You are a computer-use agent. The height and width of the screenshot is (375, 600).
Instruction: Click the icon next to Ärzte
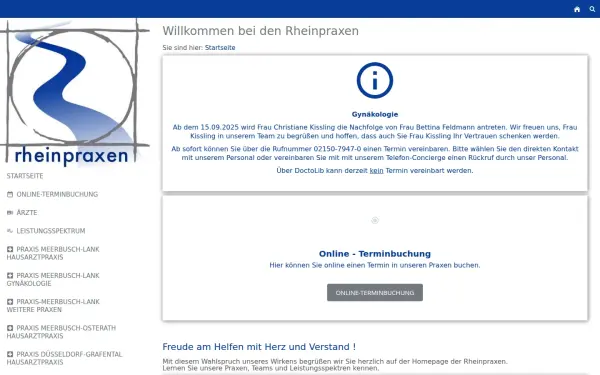[x=10, y=213]
